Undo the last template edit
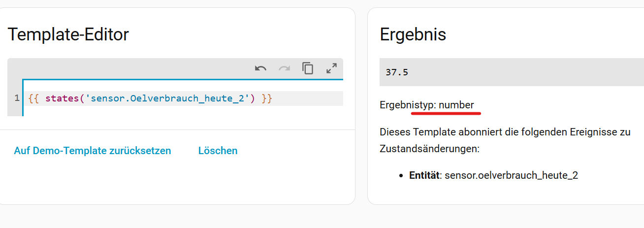The width and height of the screenshot is (644, 228). tap(260, 68)
